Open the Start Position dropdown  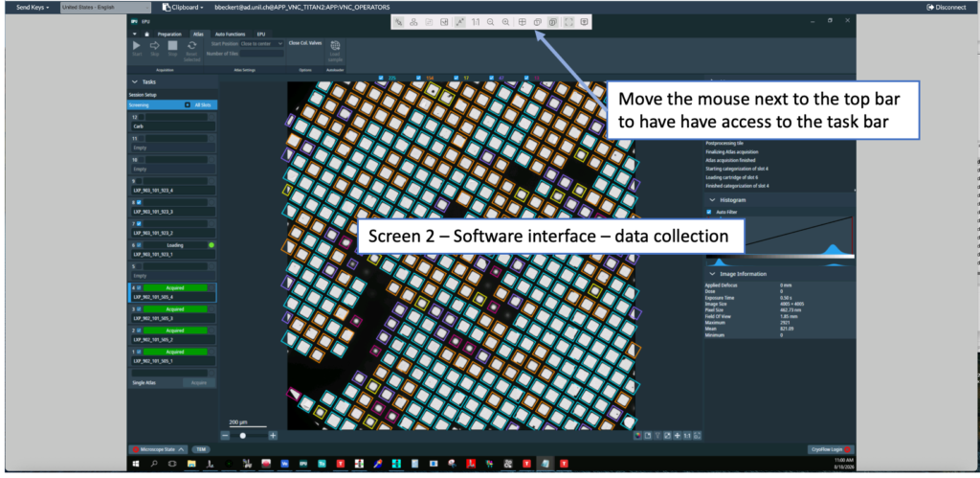(262, 44)
